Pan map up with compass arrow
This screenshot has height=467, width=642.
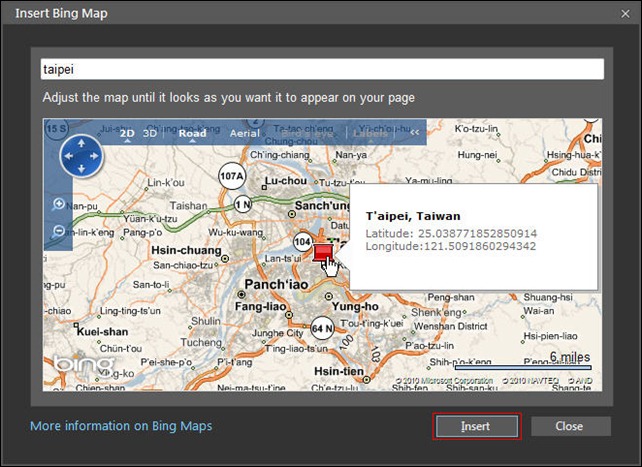click(81, 141)
